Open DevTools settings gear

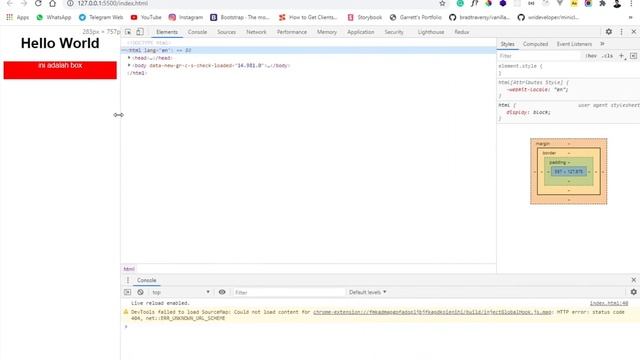coord(609,31)
